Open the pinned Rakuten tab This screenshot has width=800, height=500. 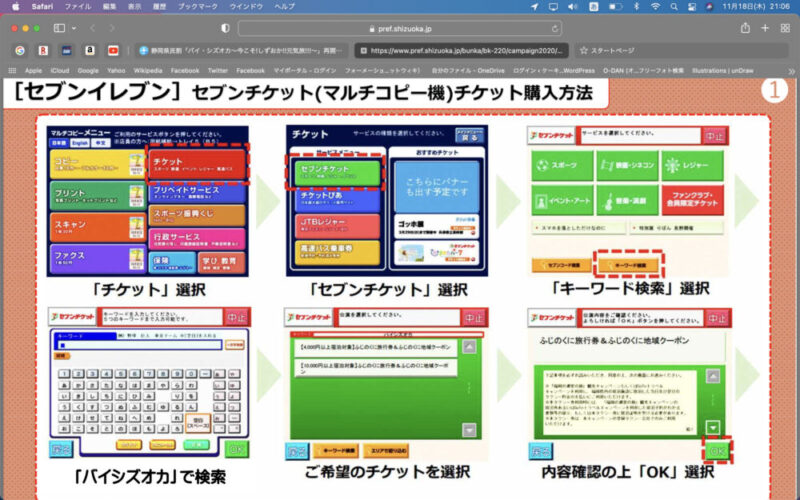(43, 51)
